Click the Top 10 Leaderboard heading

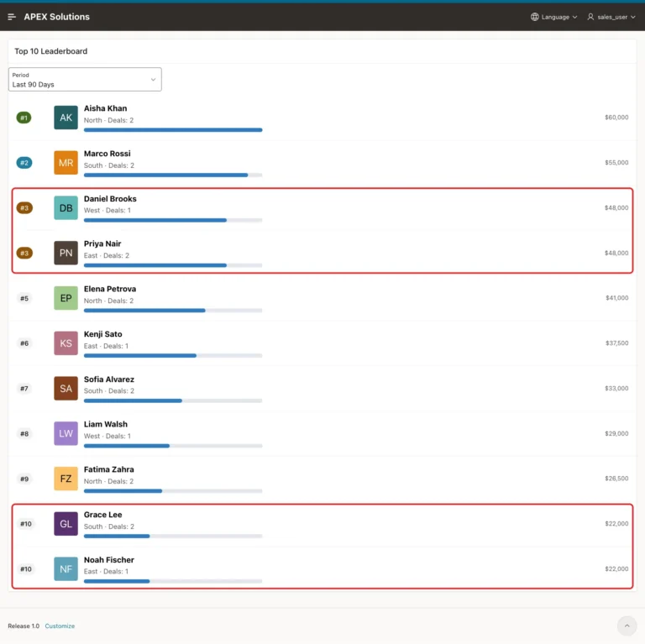click(x=51, y=51)
